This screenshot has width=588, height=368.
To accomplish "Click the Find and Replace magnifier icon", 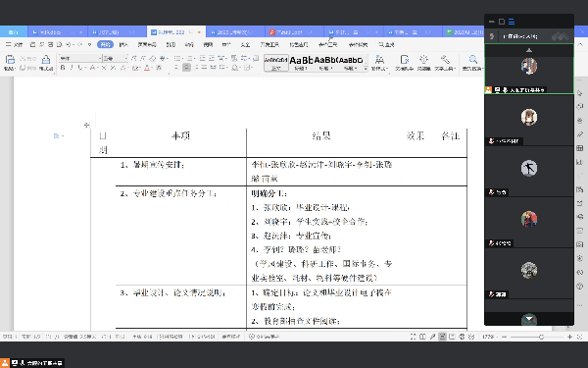I will pyautogui.click(x=473, y=59).
